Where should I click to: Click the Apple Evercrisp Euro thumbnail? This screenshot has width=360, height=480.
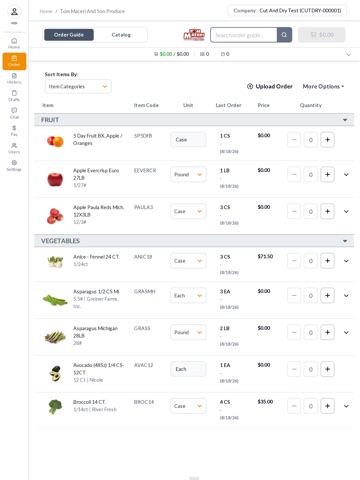(x=55, y=179)
